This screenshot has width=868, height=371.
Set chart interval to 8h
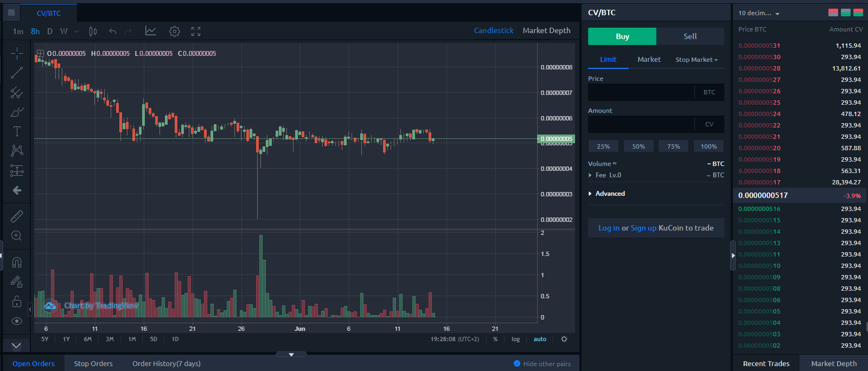pyautogui.click(x=35, y=31)
